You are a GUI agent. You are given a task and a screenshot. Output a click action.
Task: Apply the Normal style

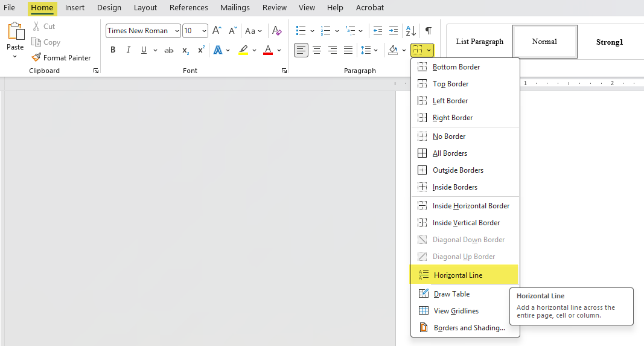pyautogui.click(x=544, y=42)
